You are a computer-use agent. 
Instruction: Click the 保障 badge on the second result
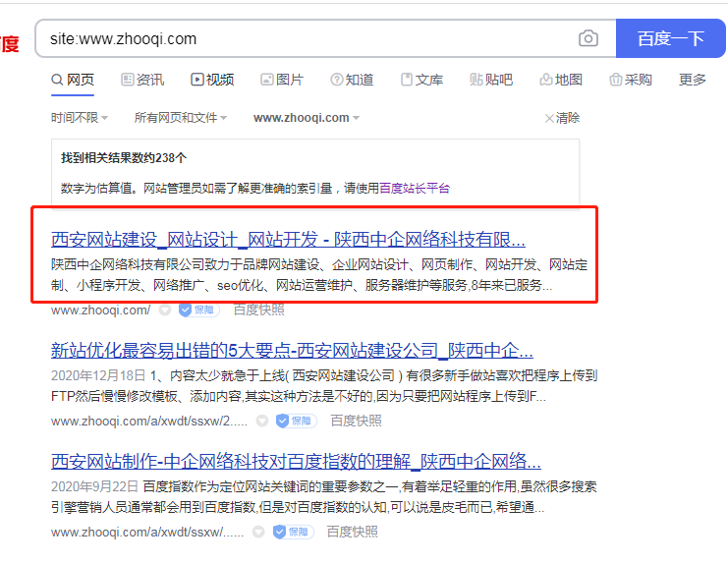[297, 421]
